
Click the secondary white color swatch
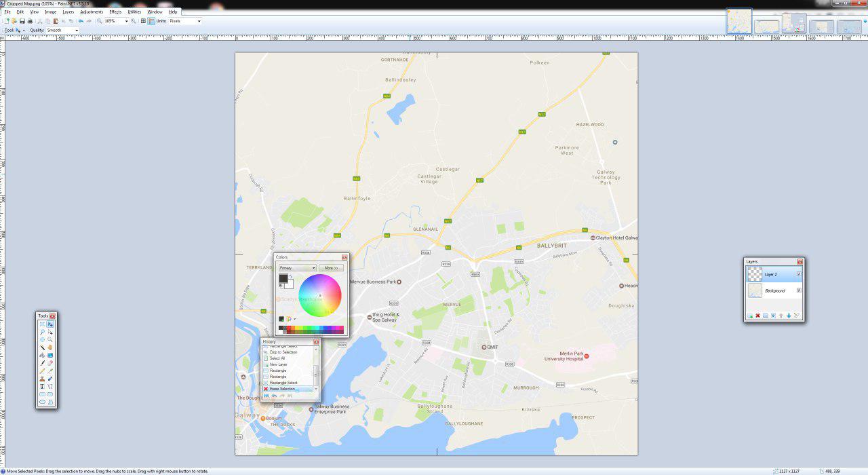click(291, 286)
